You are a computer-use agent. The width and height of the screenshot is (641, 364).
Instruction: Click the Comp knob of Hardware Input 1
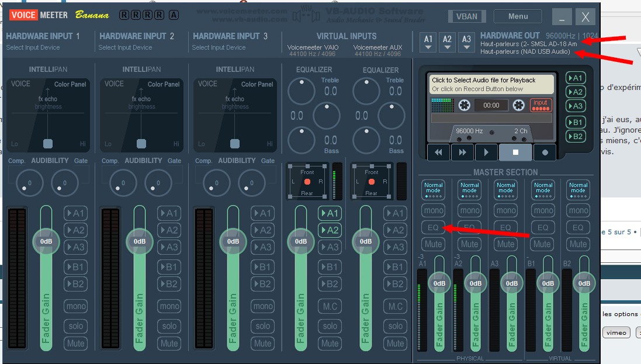(29, 182)
